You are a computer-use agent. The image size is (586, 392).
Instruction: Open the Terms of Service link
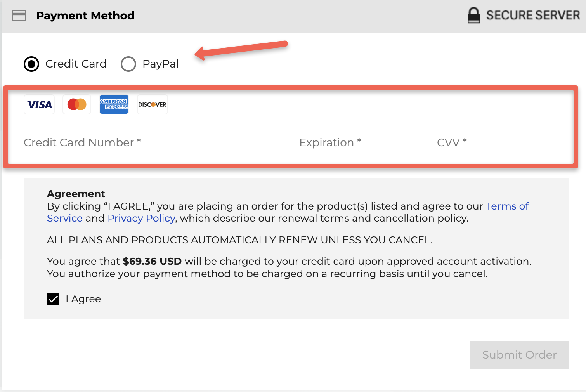point(507,206)
